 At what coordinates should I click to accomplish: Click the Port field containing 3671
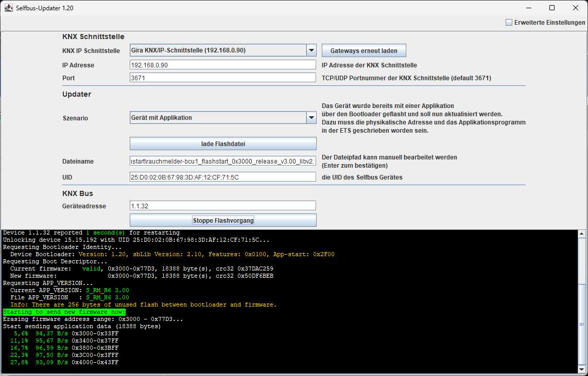pos(222,77)
